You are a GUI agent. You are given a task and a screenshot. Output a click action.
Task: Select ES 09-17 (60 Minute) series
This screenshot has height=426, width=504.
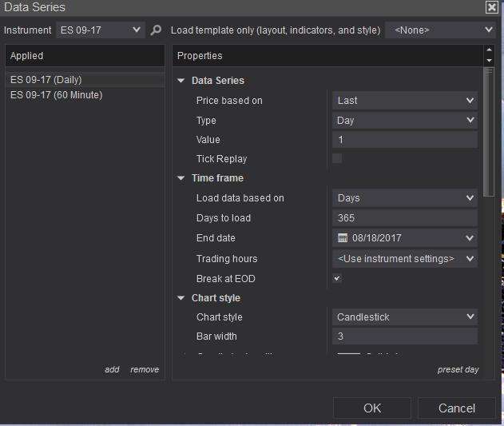pyautogui.click(x=57, y=95)
